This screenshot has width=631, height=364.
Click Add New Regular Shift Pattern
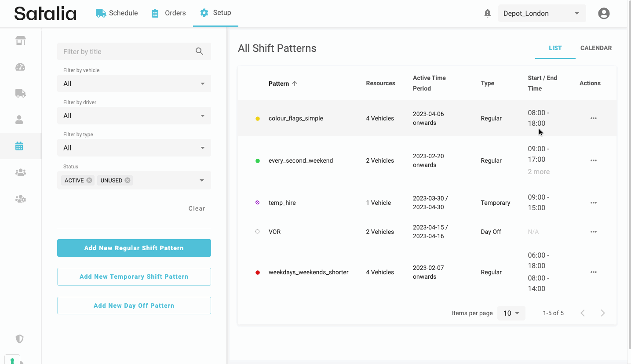pos(134,248)
